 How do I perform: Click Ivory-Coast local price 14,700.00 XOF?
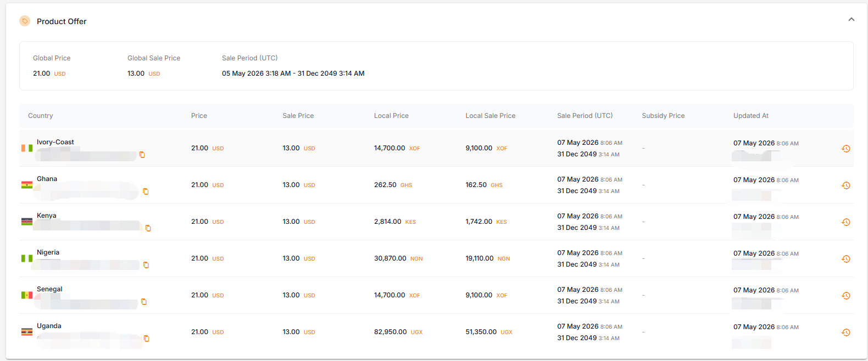397,148
